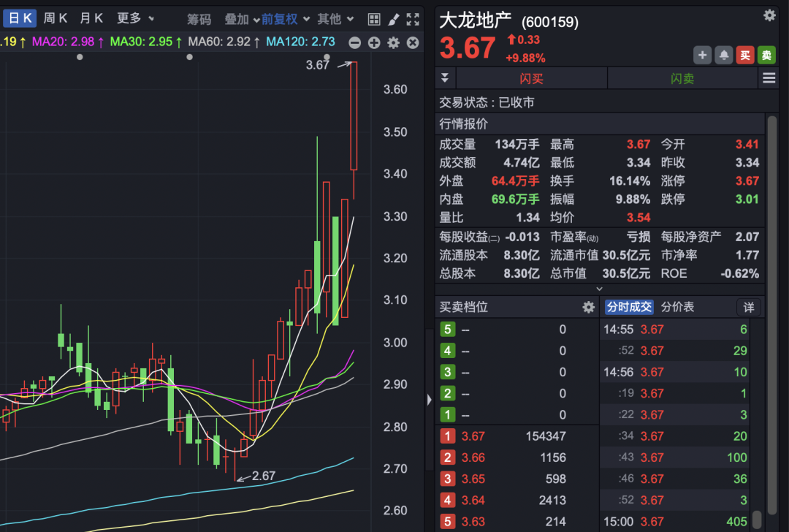The image size is (789, 532).
Task: Expand the K-line chart to fullscreen
Action: click(413, 19)
